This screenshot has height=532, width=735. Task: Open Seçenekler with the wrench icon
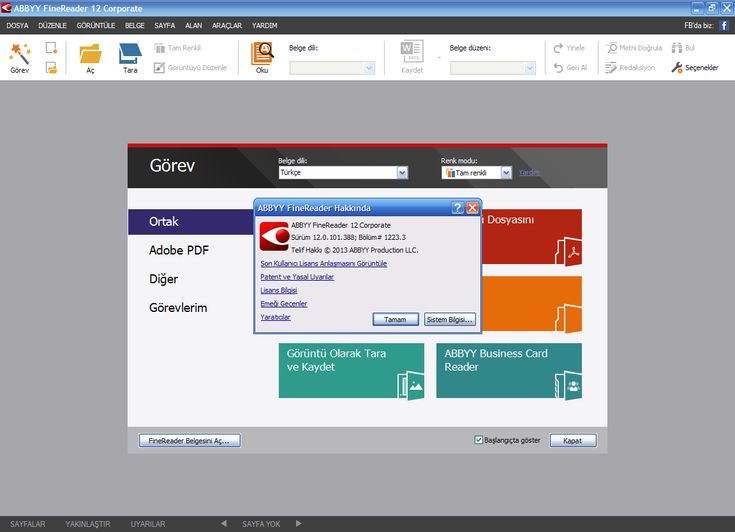[x=676, y=67]
